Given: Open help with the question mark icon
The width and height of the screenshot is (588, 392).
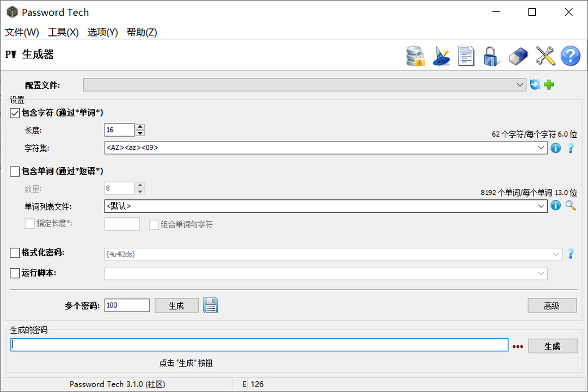Looking at the screenshot, I should [570, 56].
